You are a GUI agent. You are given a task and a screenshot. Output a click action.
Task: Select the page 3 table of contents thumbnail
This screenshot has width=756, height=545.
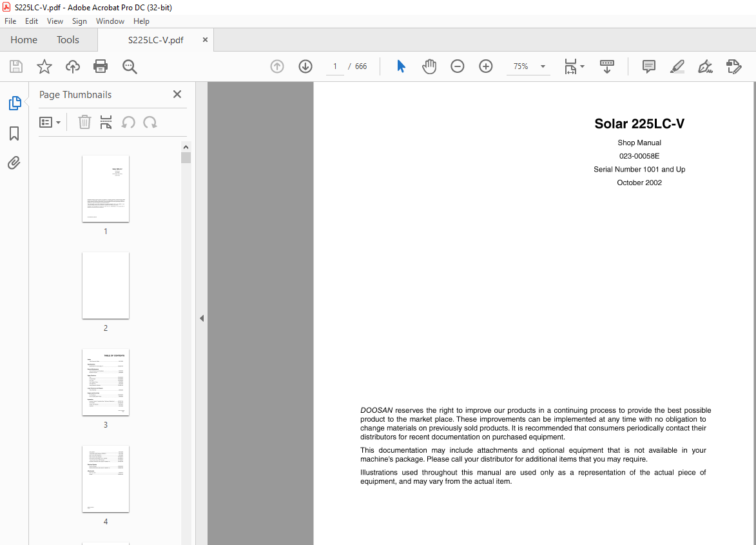106,382
